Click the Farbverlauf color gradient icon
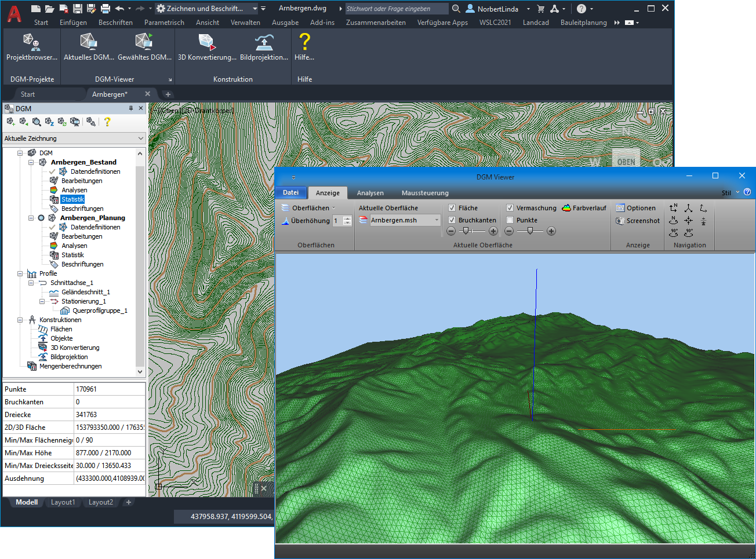 pos(566,208)
